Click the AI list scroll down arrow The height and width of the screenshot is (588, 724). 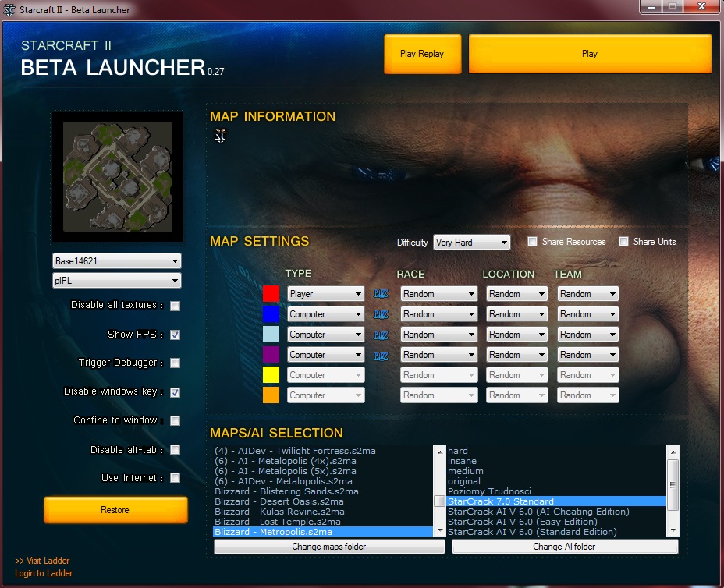[673, 530]
